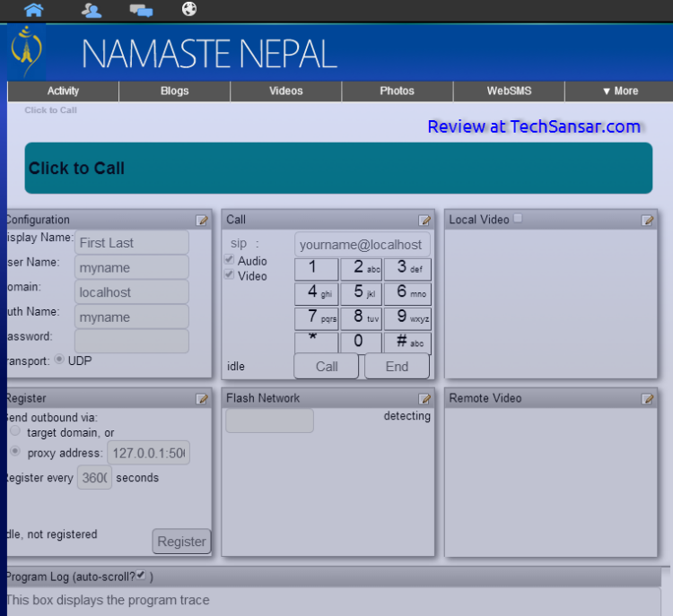The height and width of the screenshot is (616, 673).
Task: Click the sip address field yourname@localhost
Action: pos(363,245)
